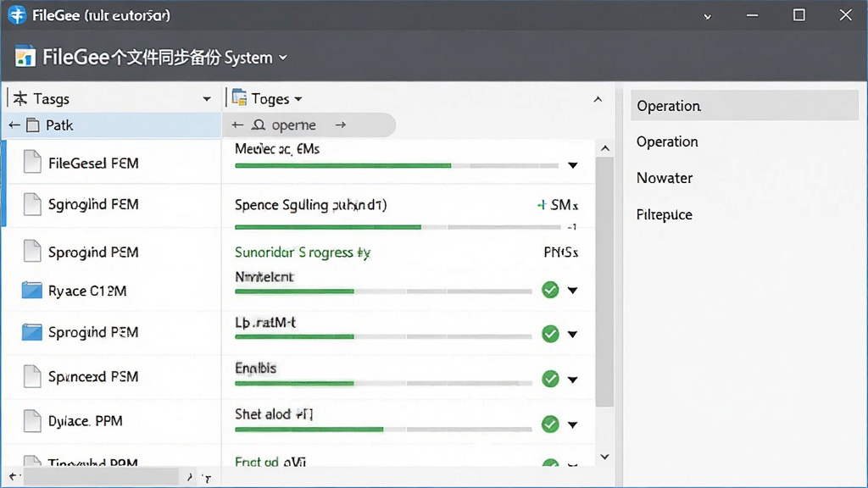Click the Toges folder icon
The height and width of the screenshot is (488, 868).
pyautogui.click(x=239, y=97)
